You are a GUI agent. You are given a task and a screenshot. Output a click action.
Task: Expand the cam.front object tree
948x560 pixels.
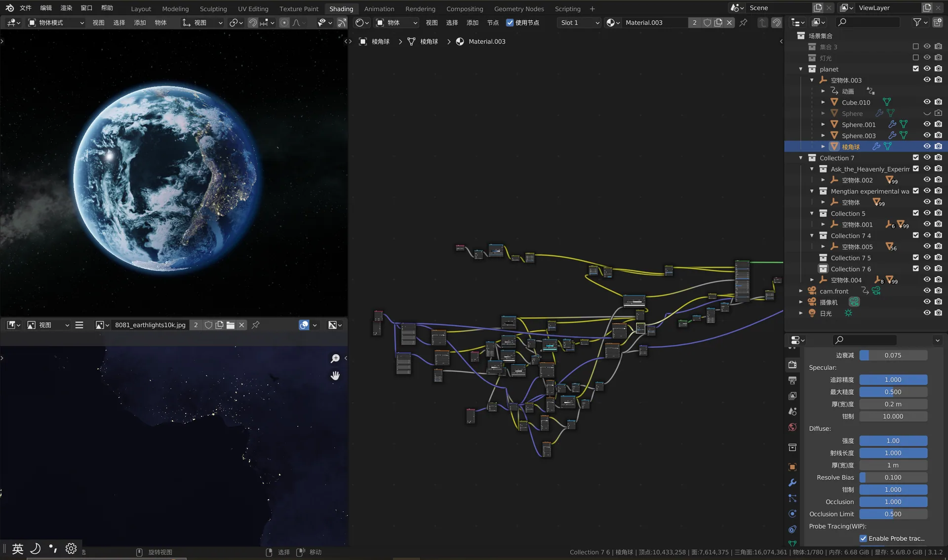pos(801,291)
